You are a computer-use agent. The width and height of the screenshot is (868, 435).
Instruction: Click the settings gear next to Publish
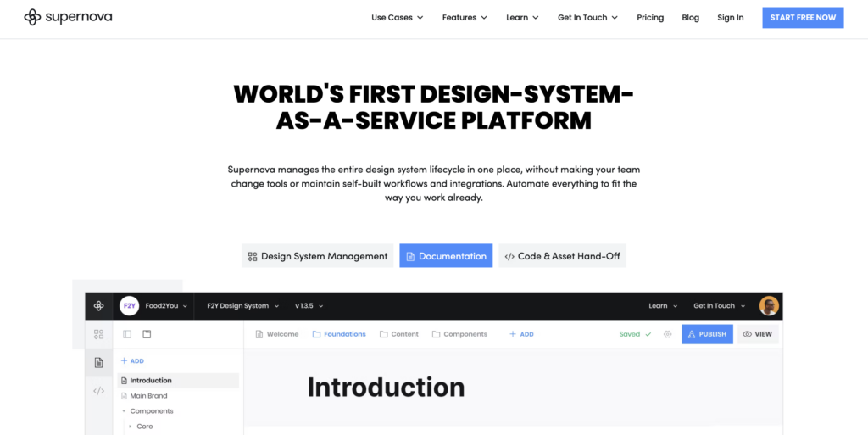pos(668,334)
